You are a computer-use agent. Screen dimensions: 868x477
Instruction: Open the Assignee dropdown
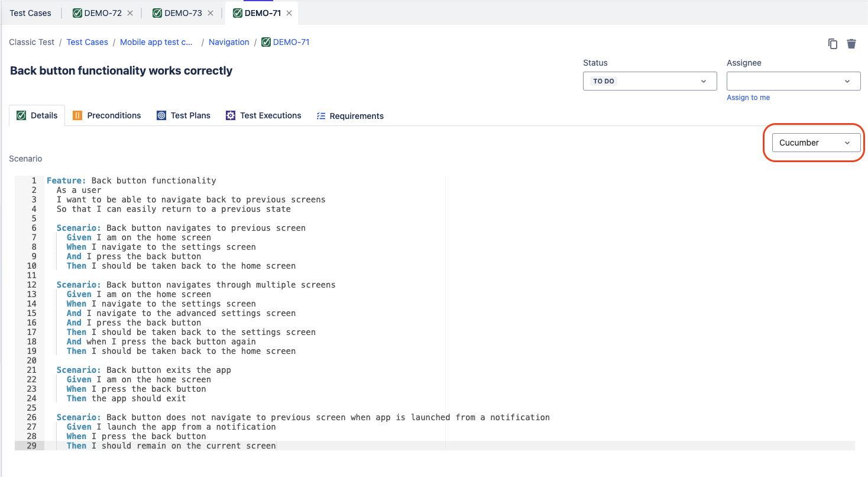[x=793, y=81]
